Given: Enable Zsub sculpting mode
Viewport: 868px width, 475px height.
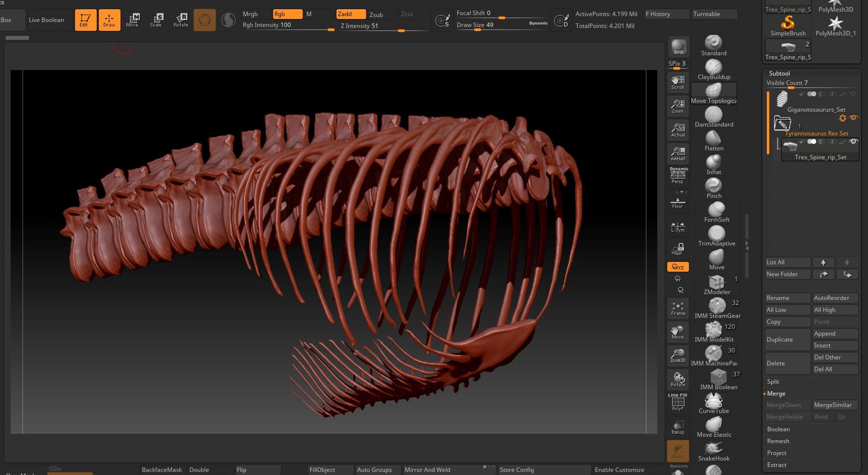Looking at the screenshot, I should 382,14.
